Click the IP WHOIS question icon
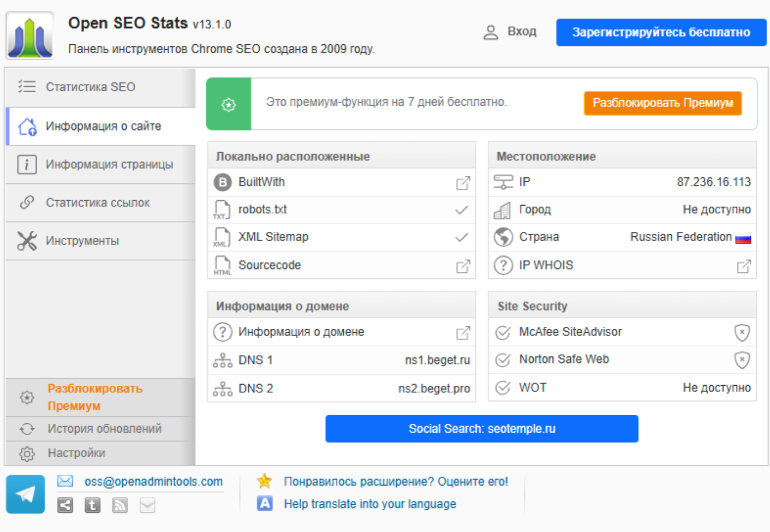770x532 pixels. pyautogui.click(x=503, y=266)
